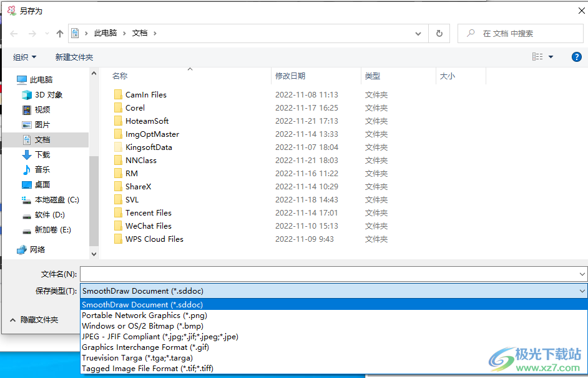Open the 组织 menu
This screenshot has width=588, height=378.
click(25, 57)
